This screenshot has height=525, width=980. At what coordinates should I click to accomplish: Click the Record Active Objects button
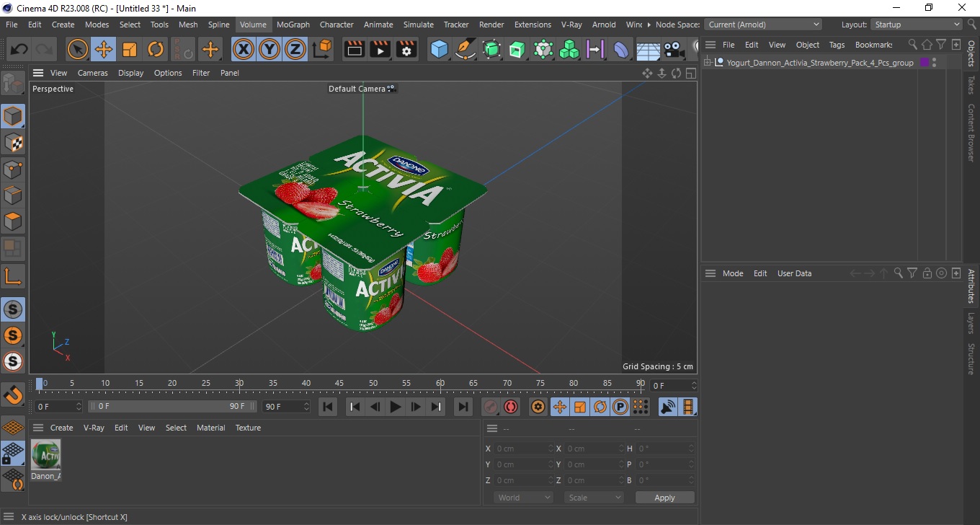click(491, 407)
